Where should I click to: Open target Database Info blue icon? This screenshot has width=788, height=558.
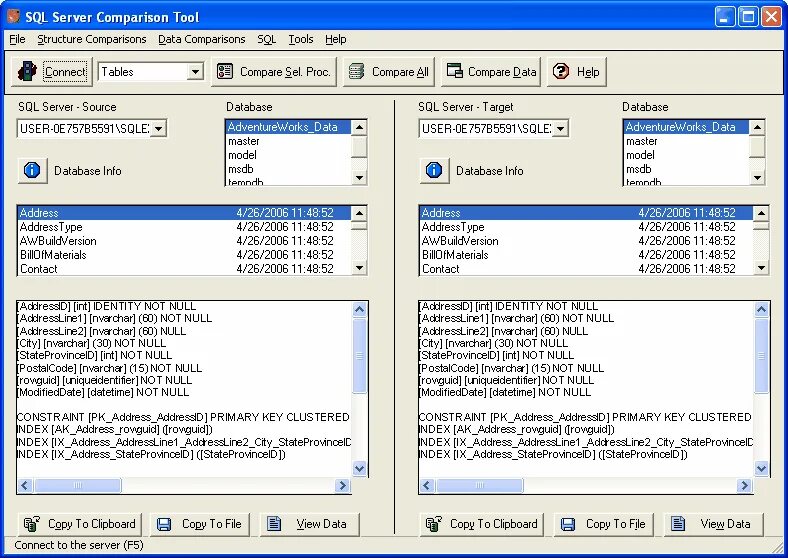pyautogui.click(x=434, y=170)
